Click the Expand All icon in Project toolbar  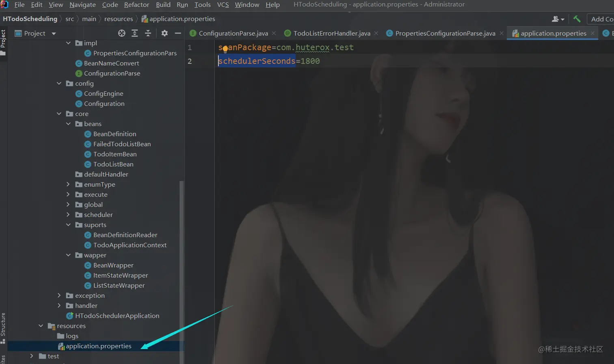tap(135, 33)
